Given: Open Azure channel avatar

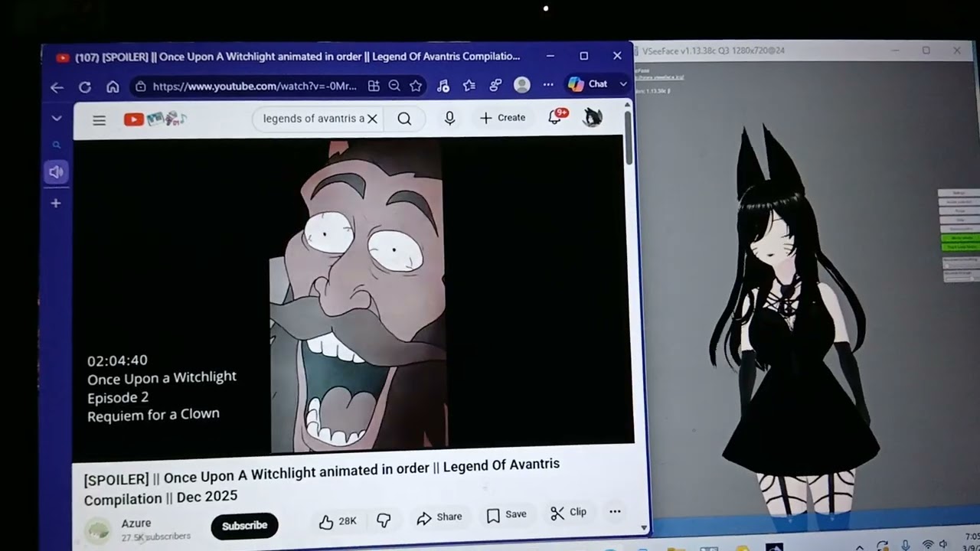Looking at the screenshot, I should [98, 530].
